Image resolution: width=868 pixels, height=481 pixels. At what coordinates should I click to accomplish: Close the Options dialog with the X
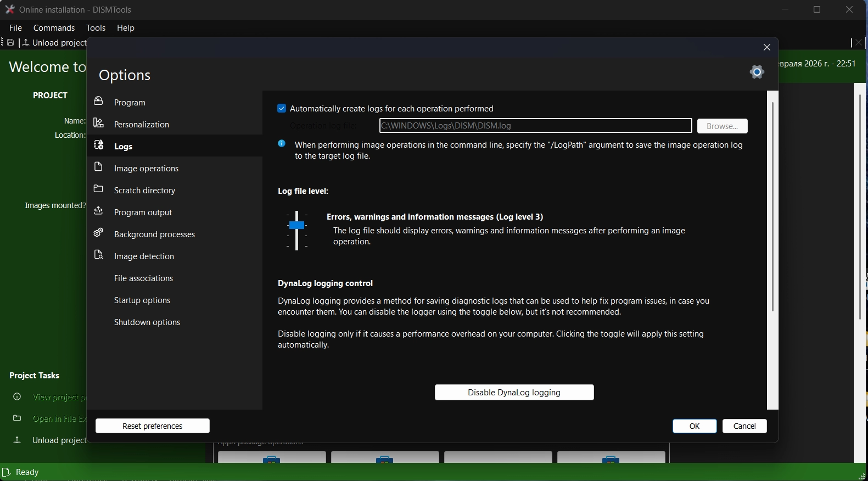[x=767, y=47]
